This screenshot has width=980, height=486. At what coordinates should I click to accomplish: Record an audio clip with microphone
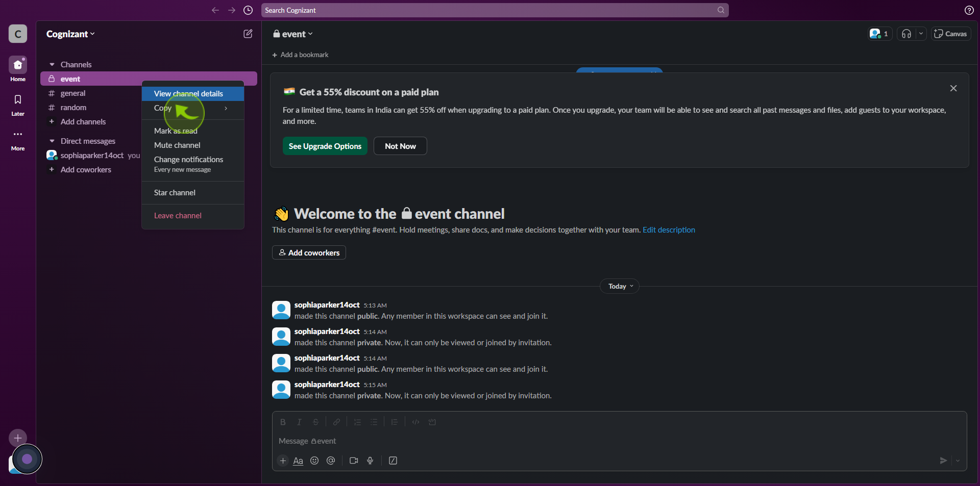pos(370,461)
